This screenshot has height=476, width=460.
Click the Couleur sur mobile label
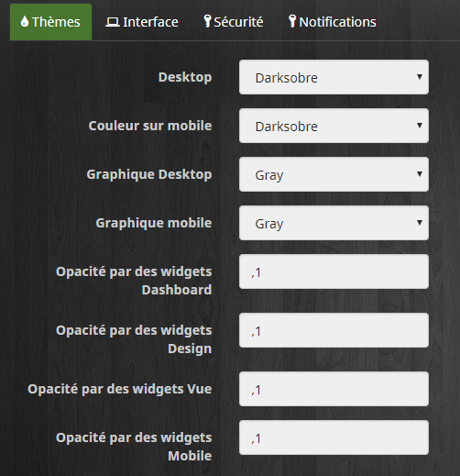[150, 126]
